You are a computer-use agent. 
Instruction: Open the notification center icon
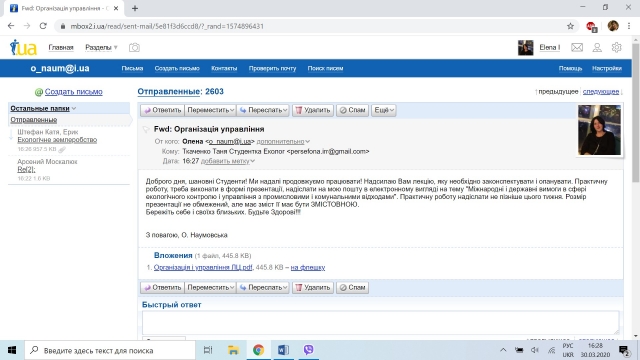click(x=624, y=350)
